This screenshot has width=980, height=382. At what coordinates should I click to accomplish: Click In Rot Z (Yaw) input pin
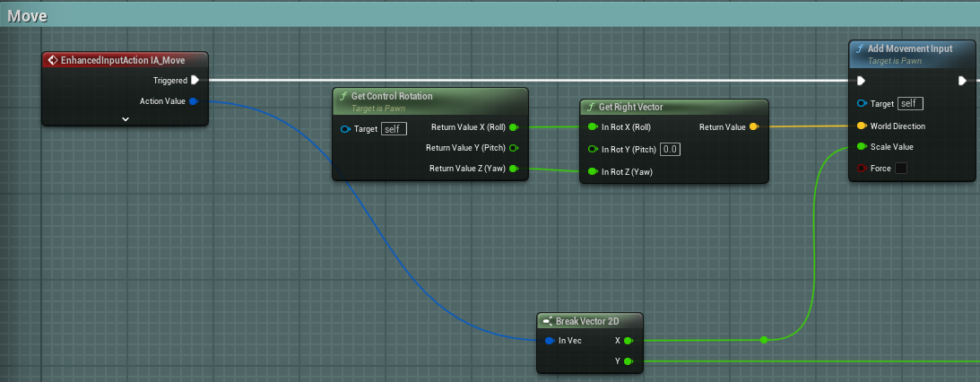pos(593,171)
